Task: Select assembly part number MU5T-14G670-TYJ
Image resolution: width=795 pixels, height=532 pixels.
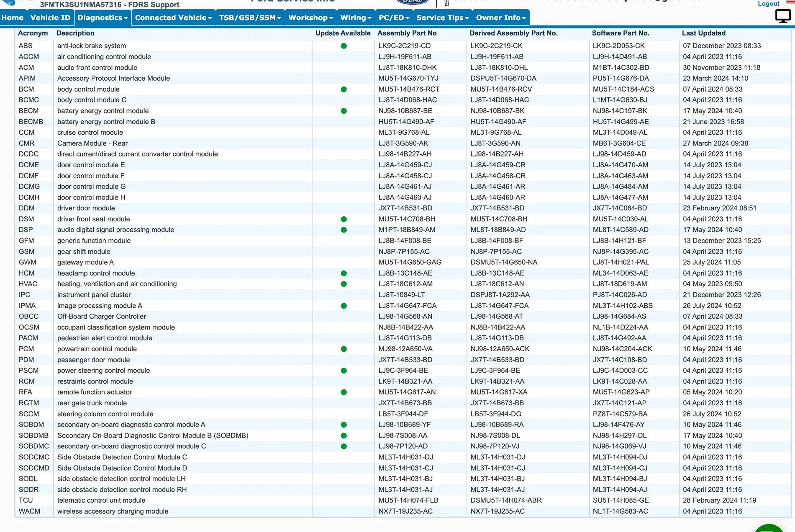Action: [409, 78]
